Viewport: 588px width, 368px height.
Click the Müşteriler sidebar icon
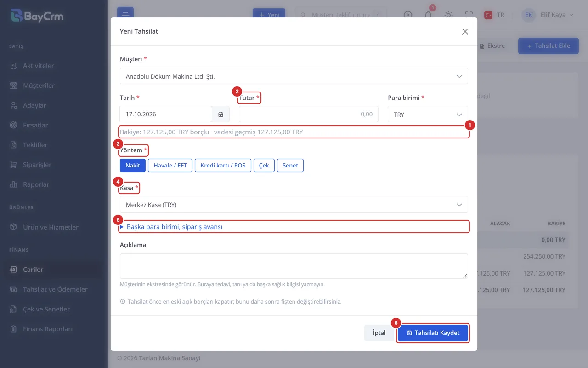(14, 86)
